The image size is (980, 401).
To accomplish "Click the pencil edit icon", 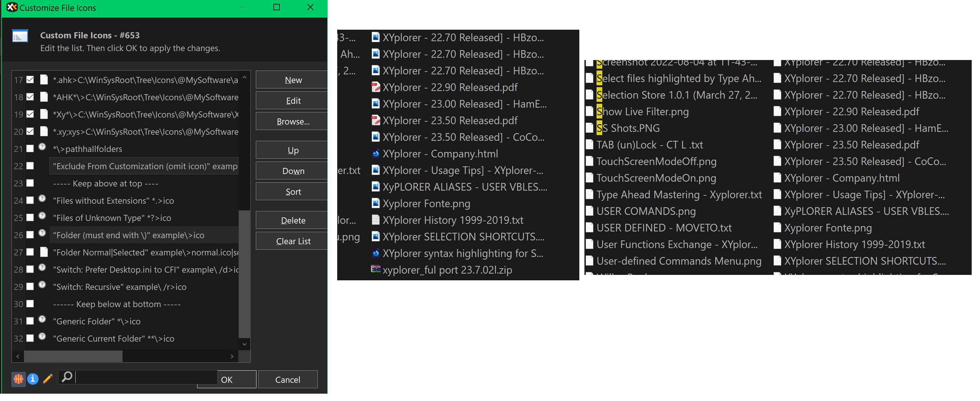I will (x=48, y=379).
